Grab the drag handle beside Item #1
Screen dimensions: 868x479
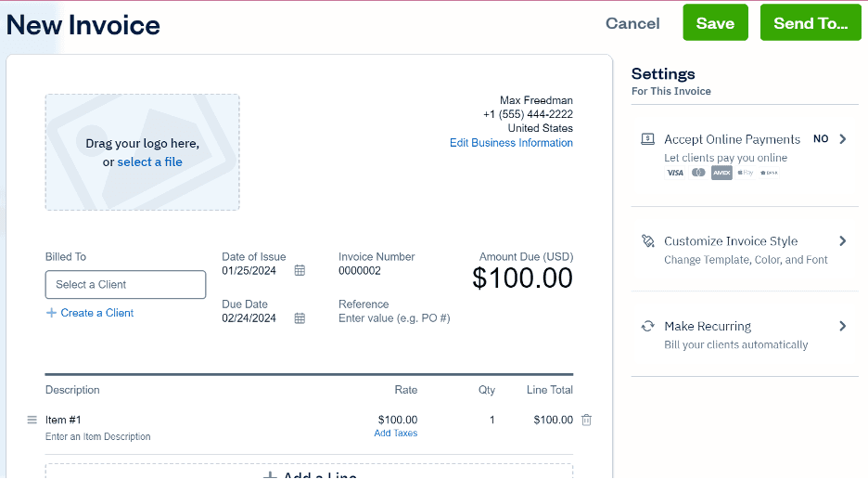click(x=32, y=420)
